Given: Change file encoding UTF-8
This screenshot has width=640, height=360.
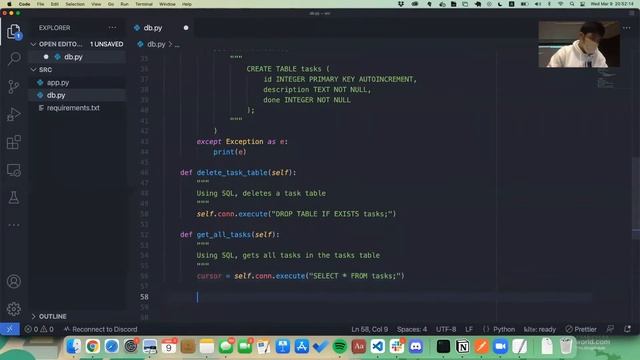Looking at the screenshot, I should (446, 329).
